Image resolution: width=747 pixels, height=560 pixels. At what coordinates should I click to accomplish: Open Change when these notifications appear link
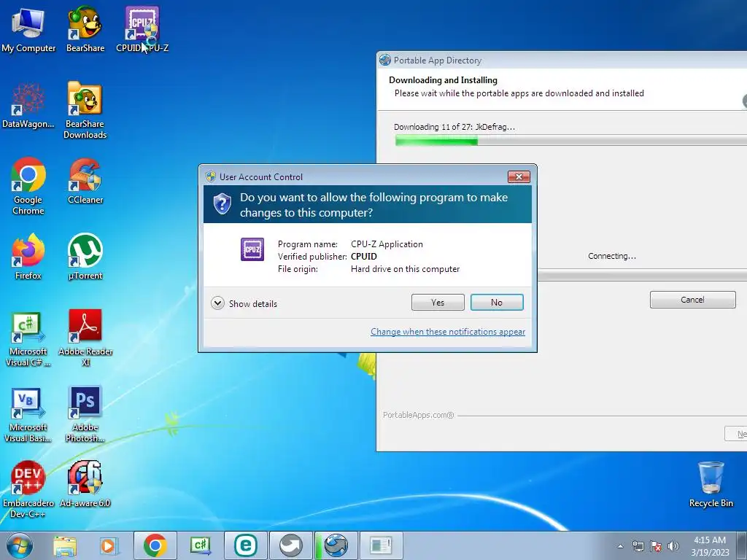(x=448, y=332)
